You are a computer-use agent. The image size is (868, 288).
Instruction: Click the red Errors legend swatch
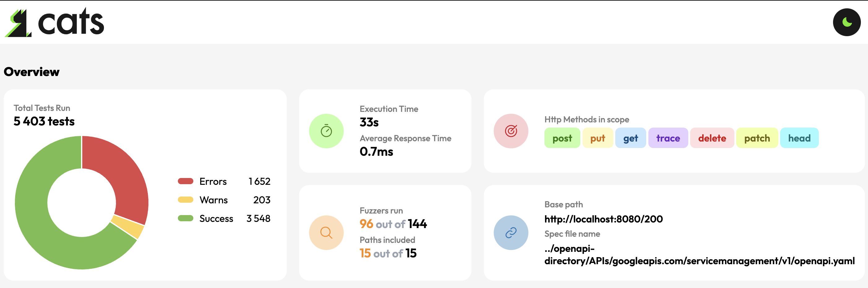click(185, 181)
